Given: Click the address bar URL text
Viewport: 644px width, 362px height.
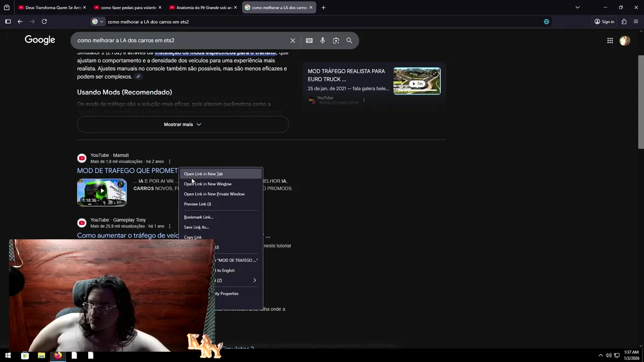Looking at the screenshot, I should tap(148, 22).
